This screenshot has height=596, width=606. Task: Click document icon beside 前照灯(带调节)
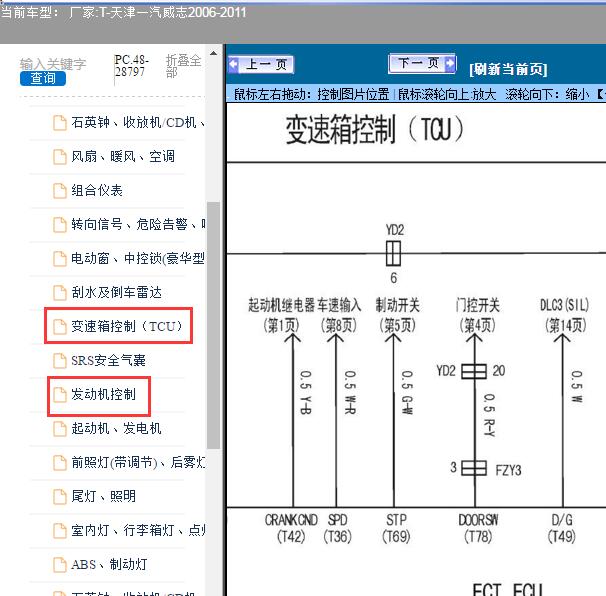(60, 463)
